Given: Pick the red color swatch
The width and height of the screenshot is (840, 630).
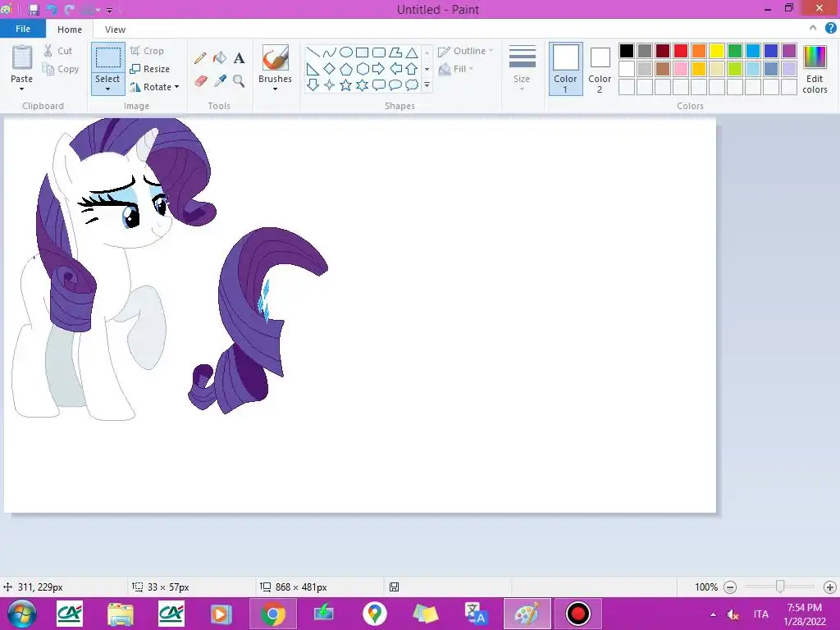Looking at the screenshot, I should [x=681, y=51].
